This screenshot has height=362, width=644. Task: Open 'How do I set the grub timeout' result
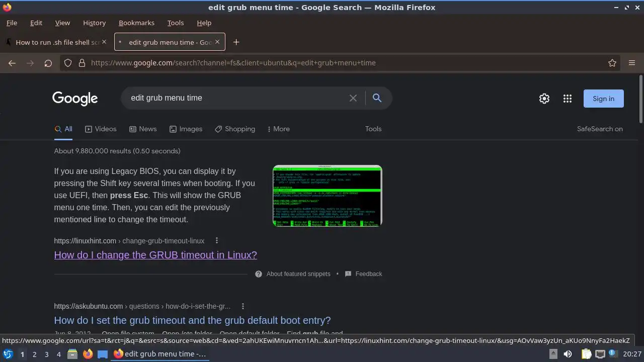point(192,320)
